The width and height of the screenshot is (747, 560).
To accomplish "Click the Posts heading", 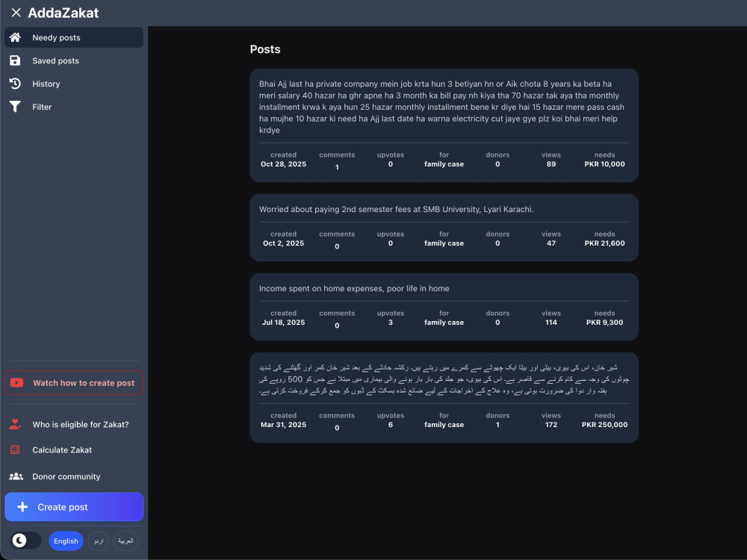I will (265, 49).
